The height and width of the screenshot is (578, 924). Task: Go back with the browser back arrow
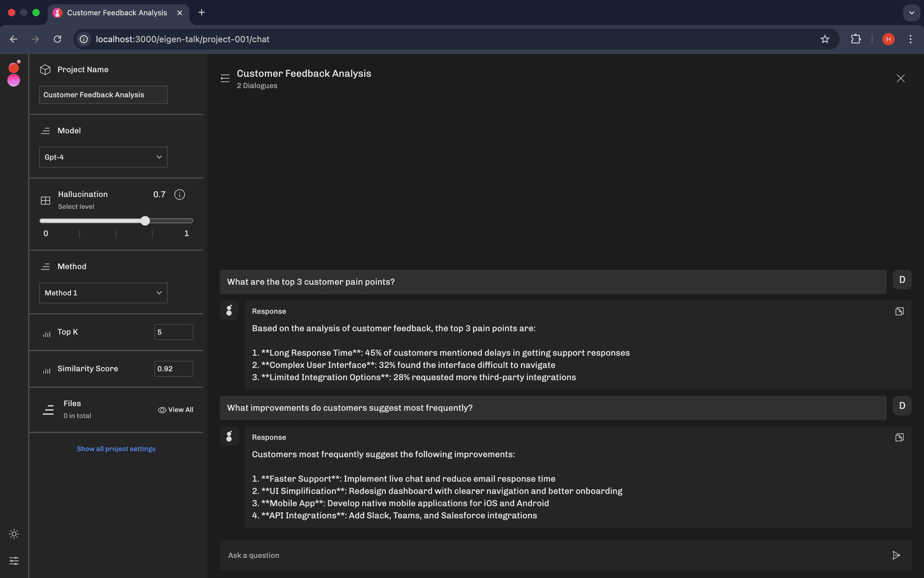[14, 39]
